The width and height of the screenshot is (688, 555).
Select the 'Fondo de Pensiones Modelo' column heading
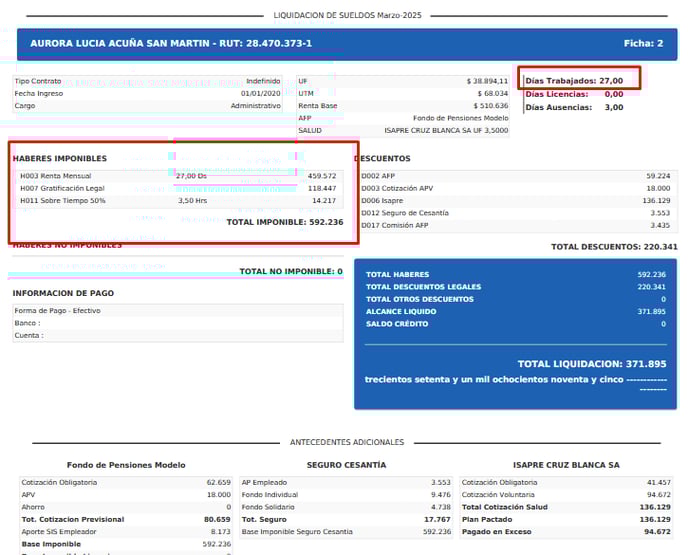coord(126,465)
